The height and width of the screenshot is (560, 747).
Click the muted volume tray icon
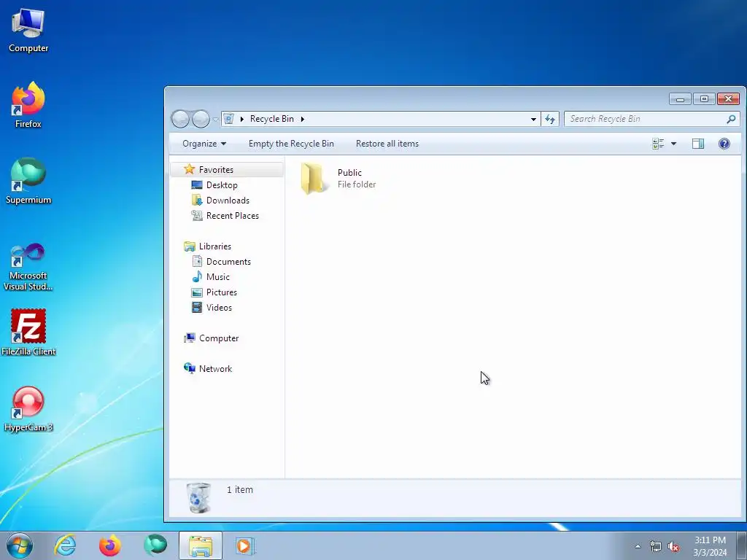point(673,546)
